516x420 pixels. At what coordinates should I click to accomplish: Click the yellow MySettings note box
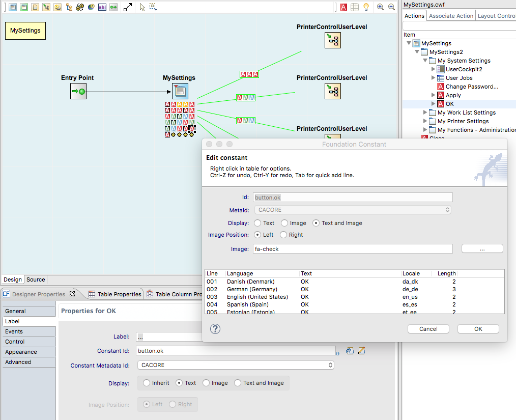pyautogui.click(x=25, y=31)
